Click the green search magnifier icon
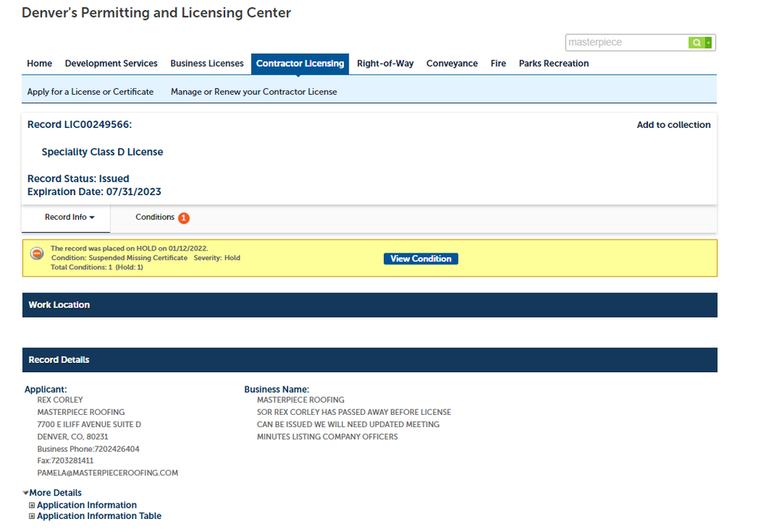The height and width of the screenshot is (532, 766). pos(696,43)
